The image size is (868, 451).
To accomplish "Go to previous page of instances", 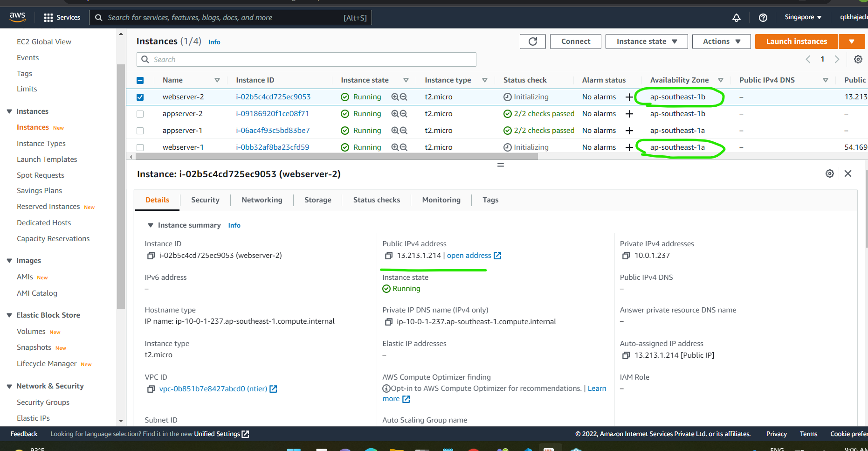I will point(808,59).
